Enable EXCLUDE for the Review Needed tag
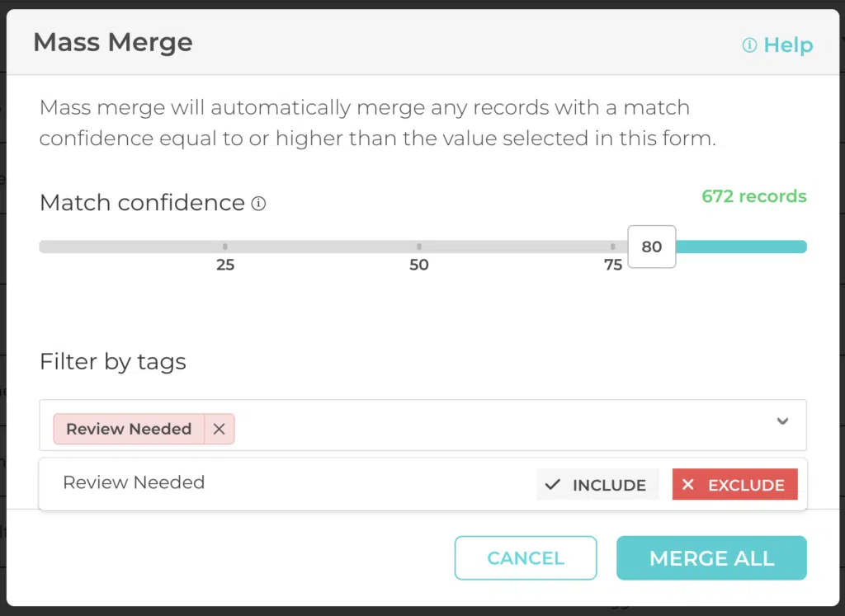This screenshot has width=845, height=616. click(x=734, y=485)
